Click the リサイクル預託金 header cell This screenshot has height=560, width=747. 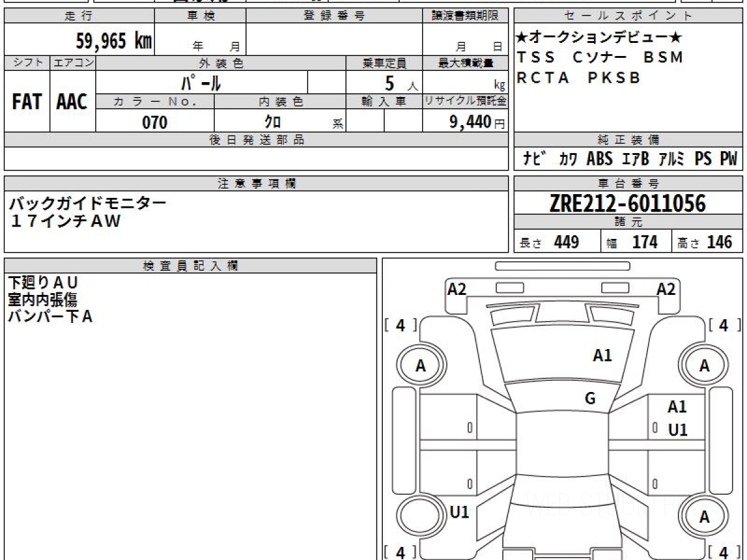(x=465, y=101)
